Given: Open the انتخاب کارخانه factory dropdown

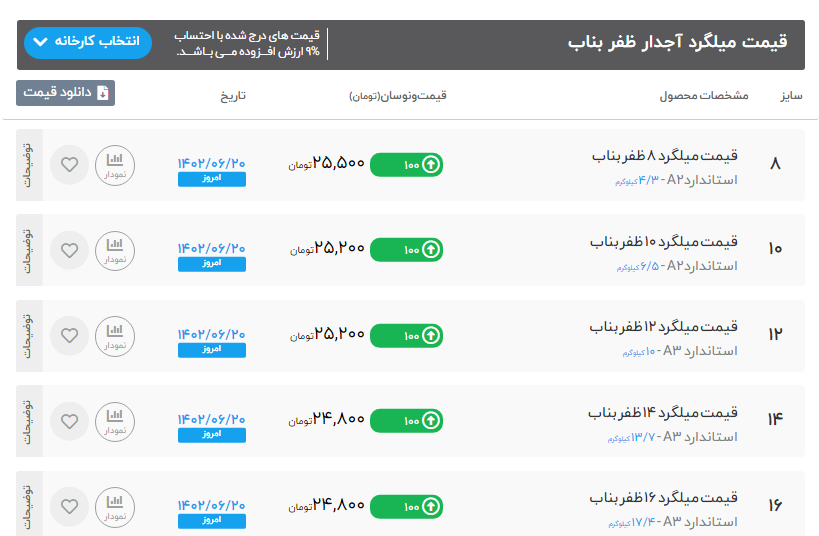Looking at the screenshot, I should pyautogui.click(x=86, y=42).
